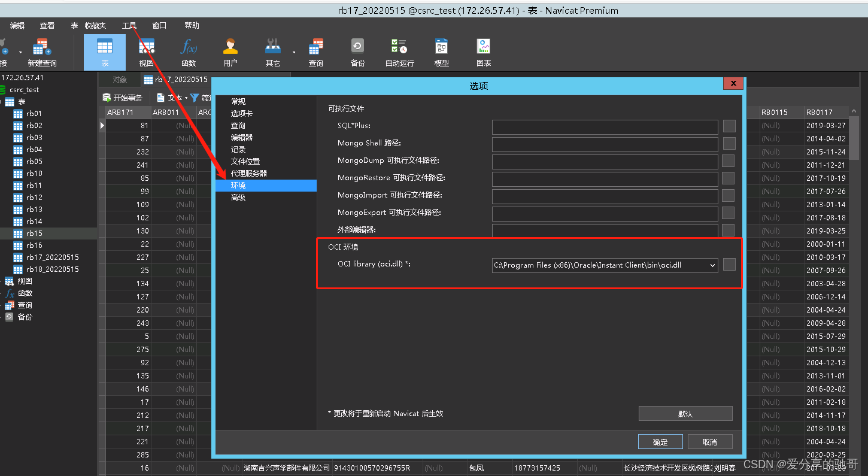The image size is (868, 476).
Task: Open the 模型 (Model) toolbar icon
Action: point(442,52)
